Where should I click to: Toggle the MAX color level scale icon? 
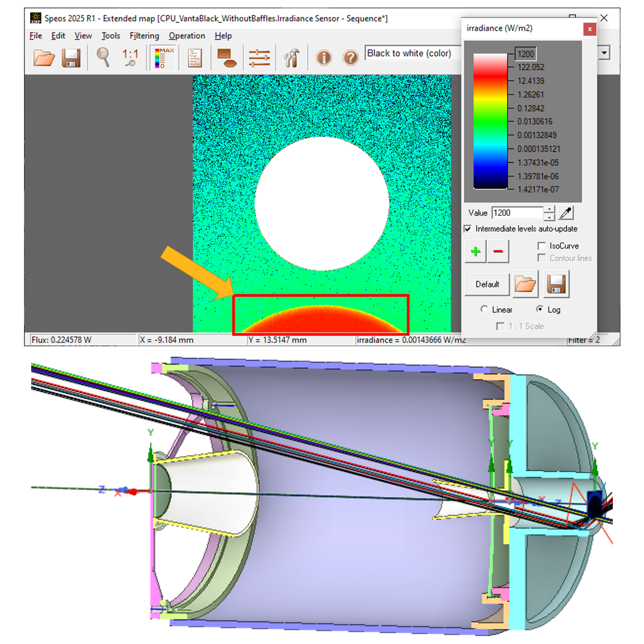[164, 57]
